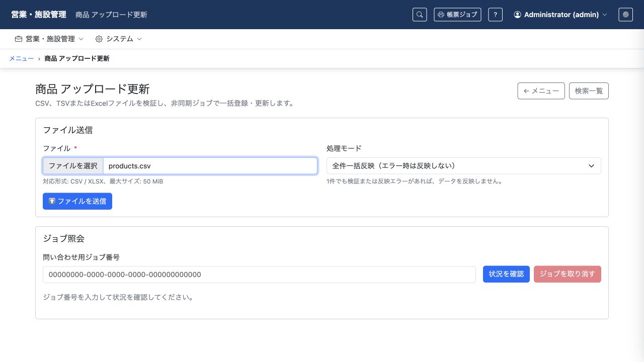Click the 状況を確認 status button
Viewport: 644px width, 362px height.
(x=506, y=274)
